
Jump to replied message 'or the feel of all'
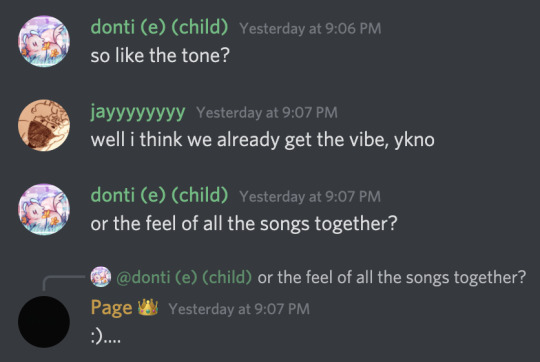tap(392, 277)
